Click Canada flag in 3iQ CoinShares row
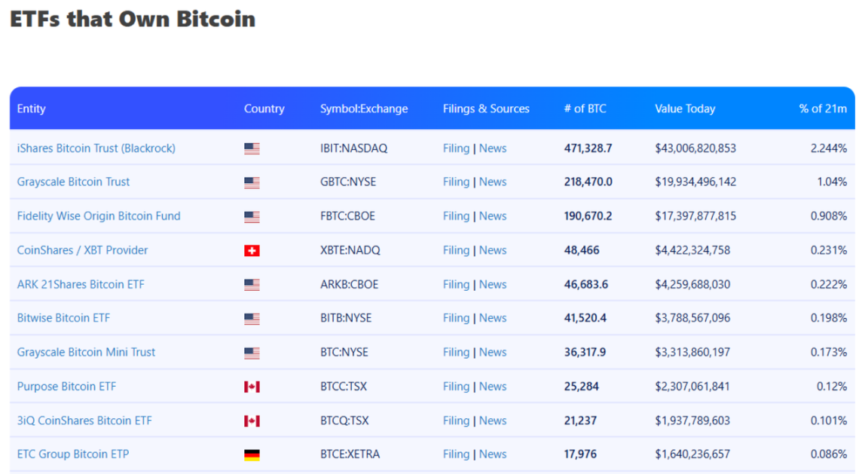 pyautogui.click(x=252, y=420)
